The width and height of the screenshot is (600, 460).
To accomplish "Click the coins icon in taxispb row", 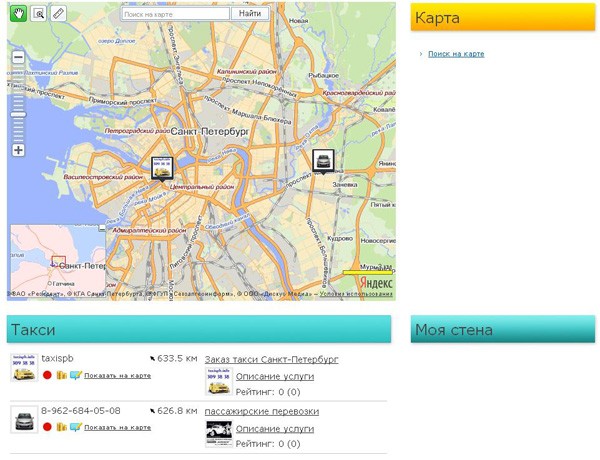I will (x=61, y=375).
